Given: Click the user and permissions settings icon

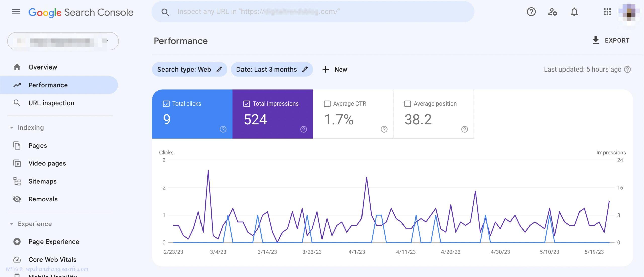Looking at the screenshot, I should coord(552,12).
